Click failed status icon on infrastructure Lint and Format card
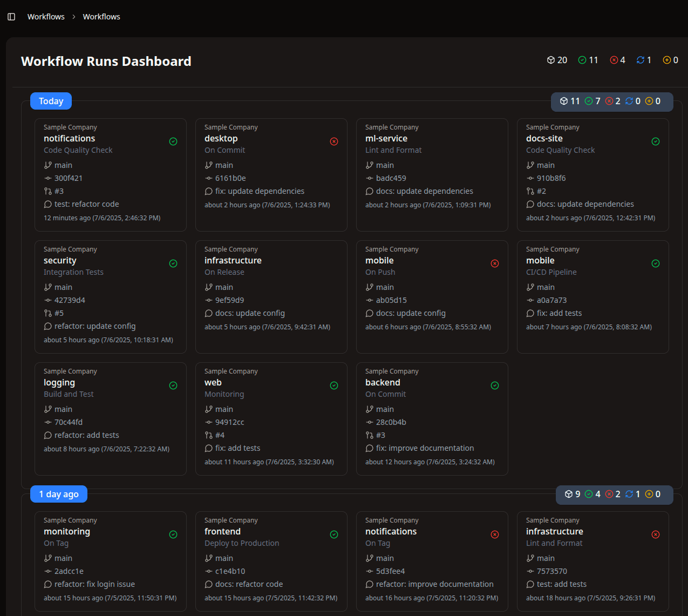The height and width of the screenshot is (616, 688). [656, 534]
